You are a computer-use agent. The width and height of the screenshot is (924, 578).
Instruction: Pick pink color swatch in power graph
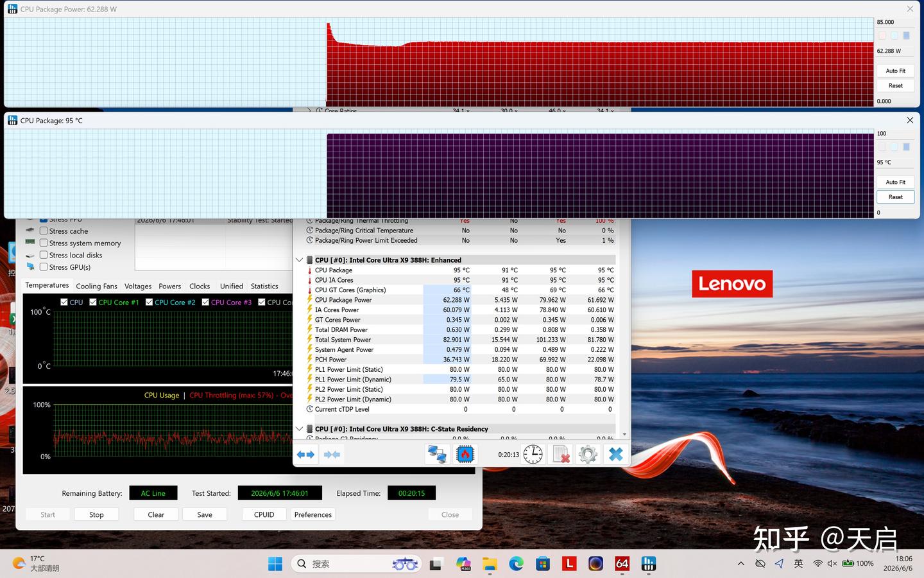click(882, 36)
